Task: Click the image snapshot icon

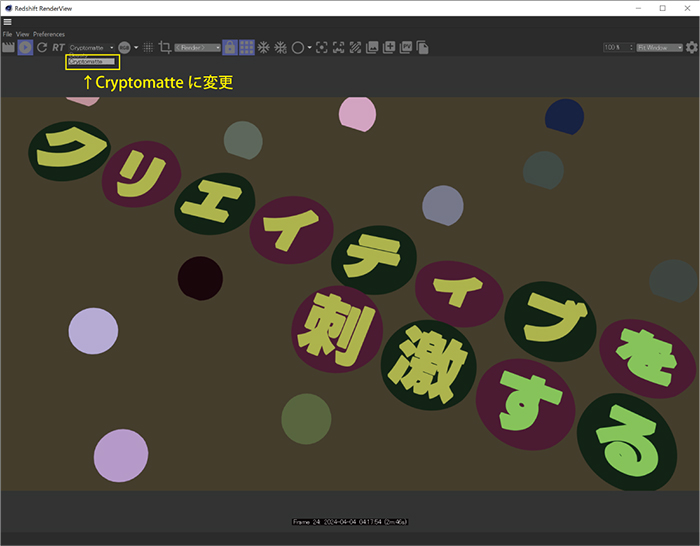Action: tap(372, 47)
